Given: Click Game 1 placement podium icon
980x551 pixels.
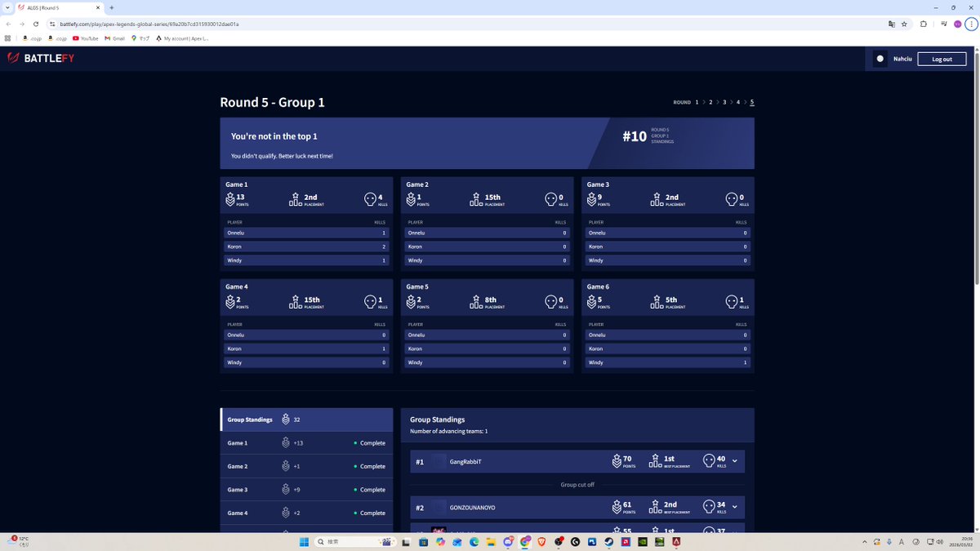Looking at the screenshot, I should 296,199.
